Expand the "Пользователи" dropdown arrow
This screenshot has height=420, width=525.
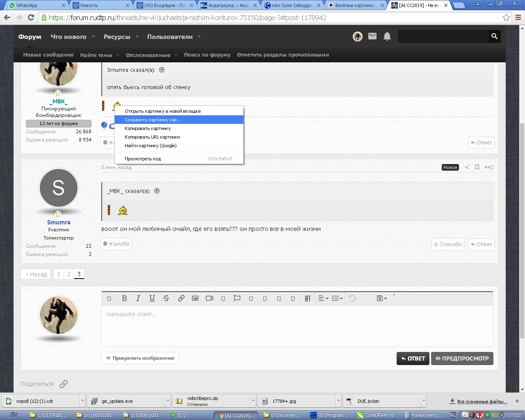click(199, 37)
